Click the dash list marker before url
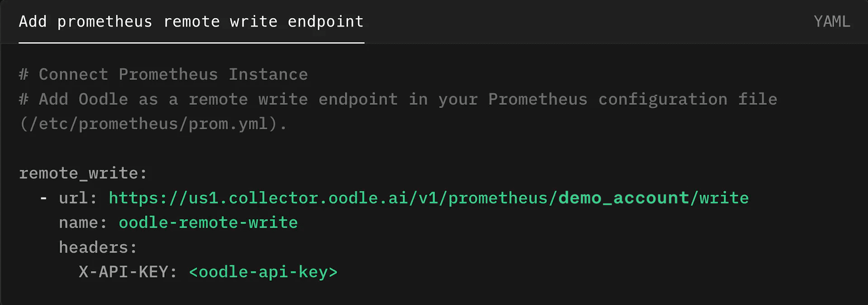Image resolution: width=868 pixels, height=305 pixels. [43, 198]
